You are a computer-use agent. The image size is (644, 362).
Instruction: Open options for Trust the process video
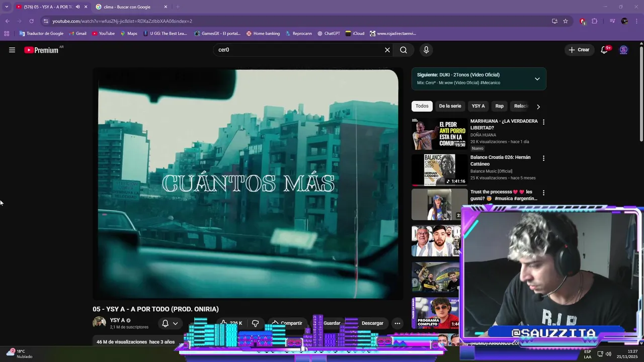[x=543, y=193]
